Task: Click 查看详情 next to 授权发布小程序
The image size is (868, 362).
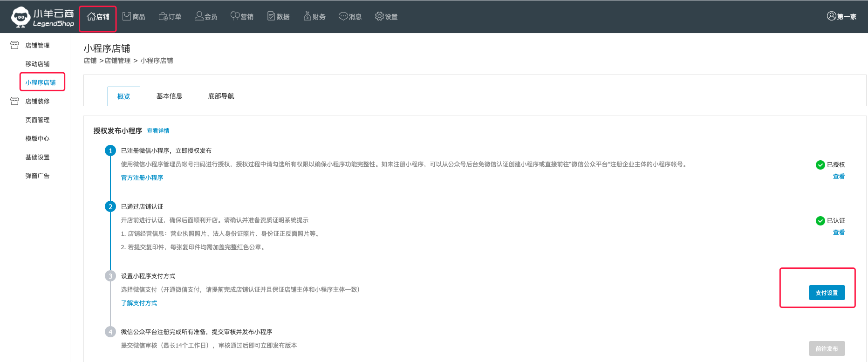Action: point(158,131)
